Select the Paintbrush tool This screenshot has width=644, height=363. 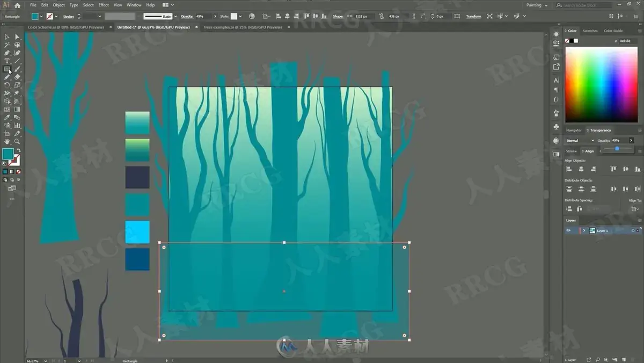[17, 69]
